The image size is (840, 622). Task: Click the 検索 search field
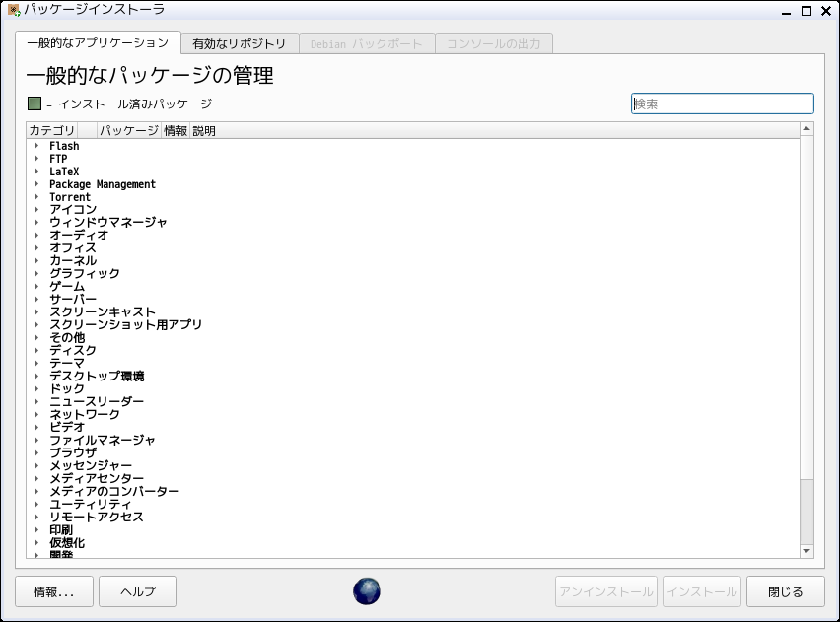(722, 104)
